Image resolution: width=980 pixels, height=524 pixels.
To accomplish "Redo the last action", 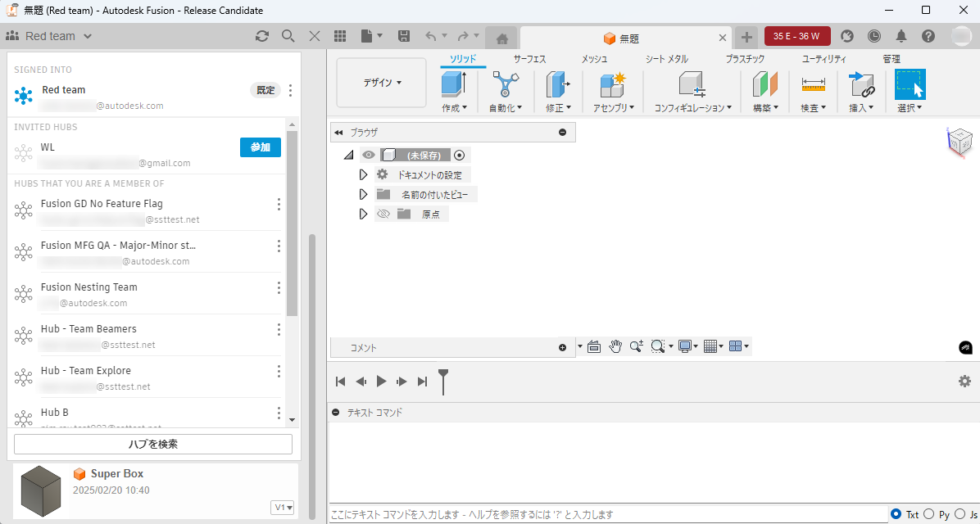I will 463,36.
